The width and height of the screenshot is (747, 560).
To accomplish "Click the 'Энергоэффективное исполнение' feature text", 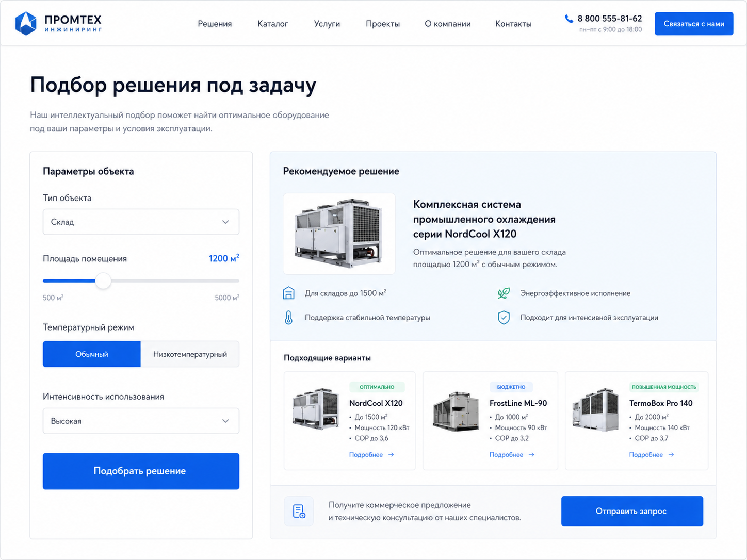I will 575,293.
